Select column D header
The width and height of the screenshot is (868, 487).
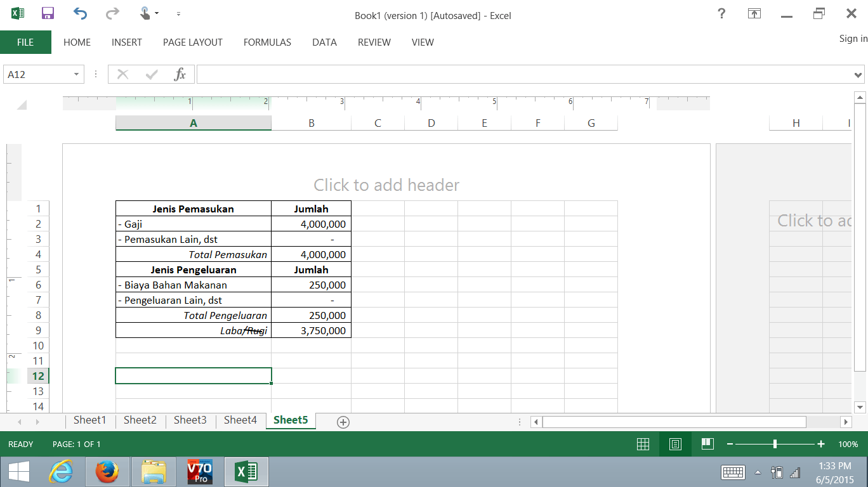431,123
